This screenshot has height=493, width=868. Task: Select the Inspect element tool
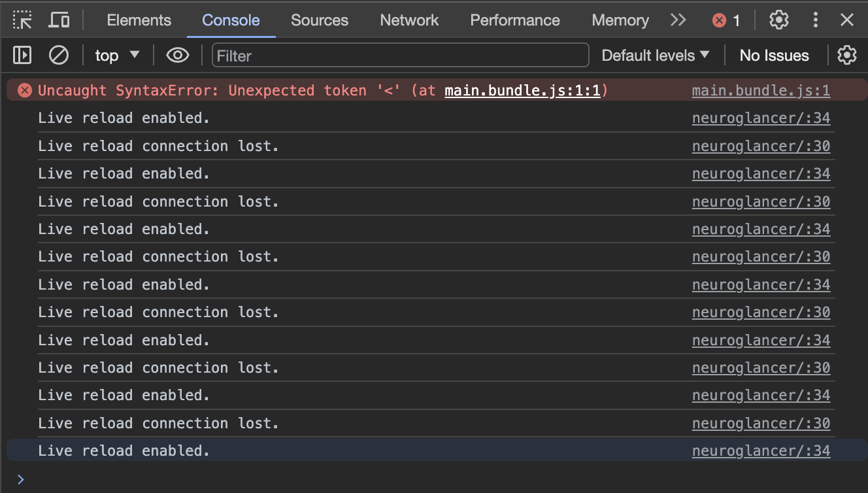pos(22,20)
